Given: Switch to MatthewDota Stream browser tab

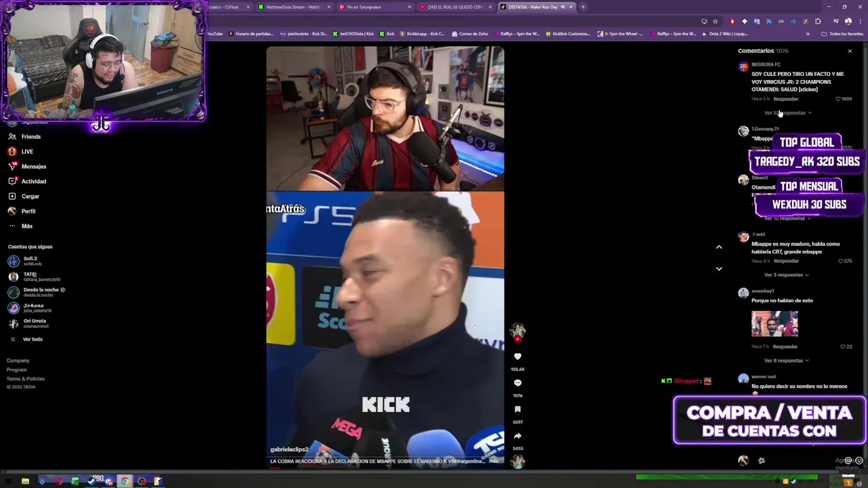Looking at the screenshot, I should (x=294, y=7).
